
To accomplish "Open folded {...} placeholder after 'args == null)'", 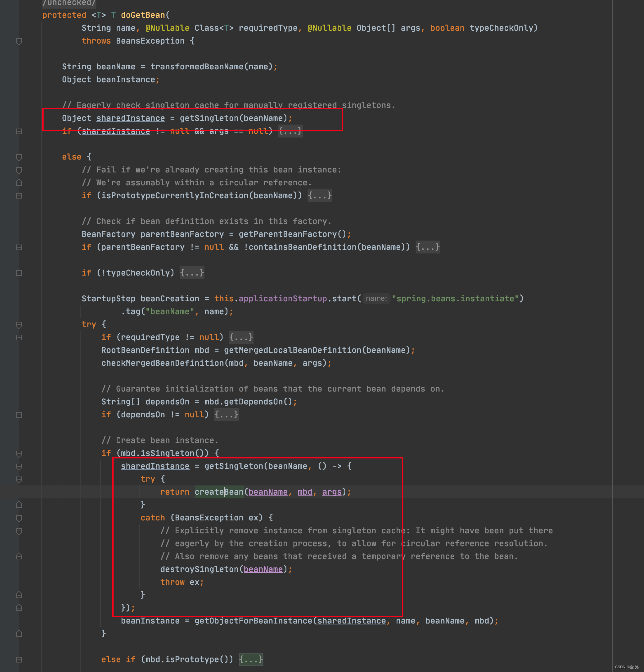I will coord(290,131).
